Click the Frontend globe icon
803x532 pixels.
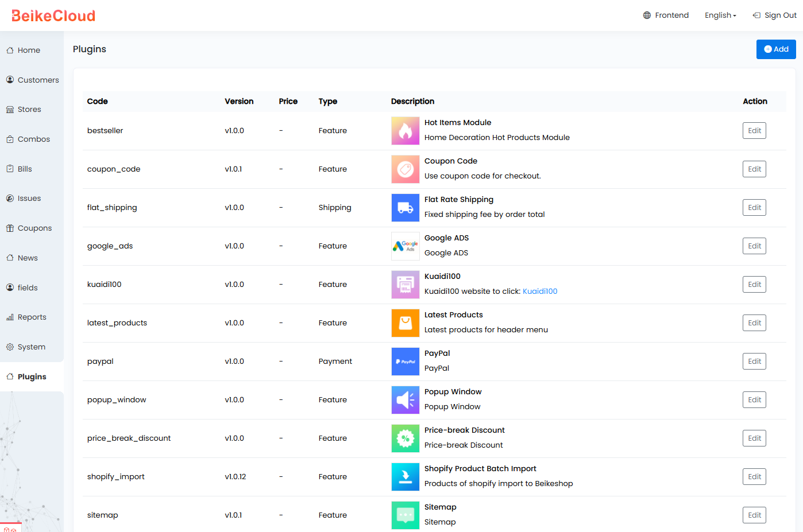(647, 15)
